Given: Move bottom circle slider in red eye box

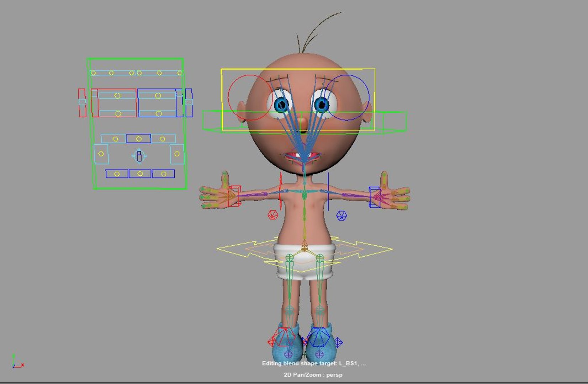Looking at the screenshot, I should click(x=118, y=113).
